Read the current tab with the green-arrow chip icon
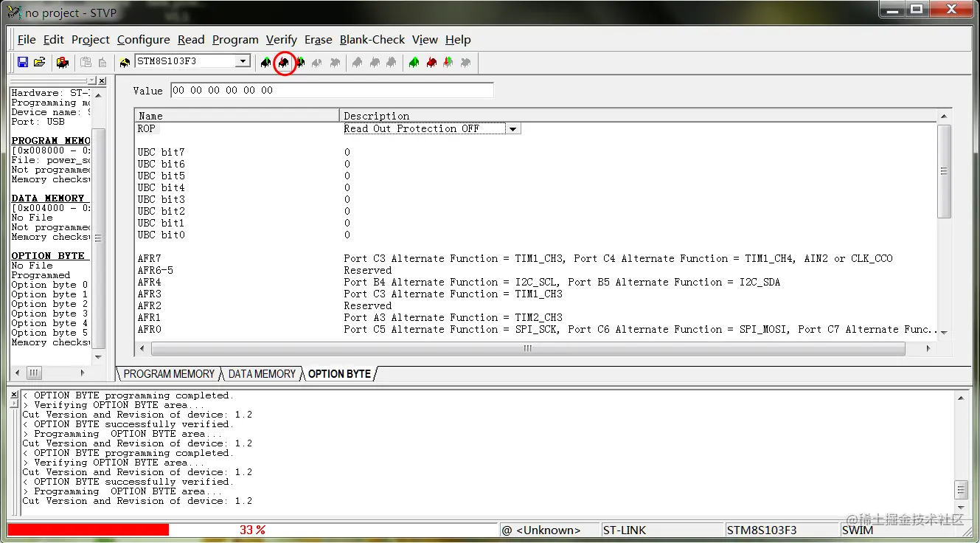 point(266,63)
